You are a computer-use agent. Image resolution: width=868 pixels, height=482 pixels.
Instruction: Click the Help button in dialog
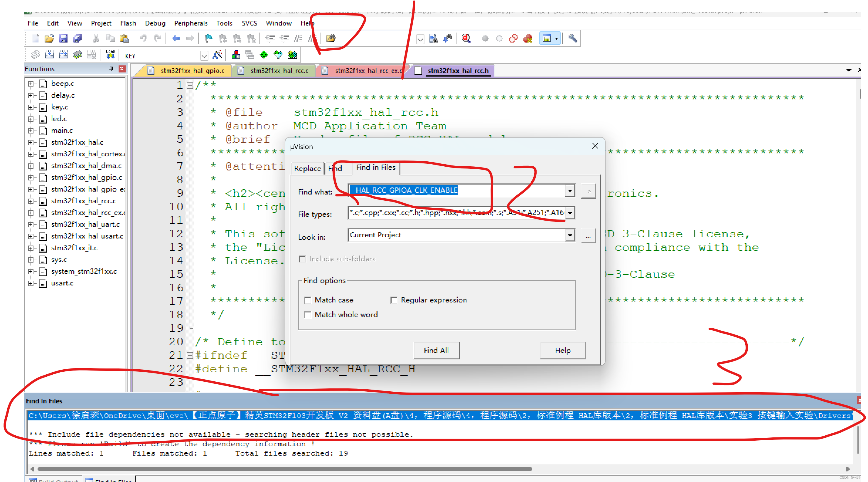(x=562, y=350)
